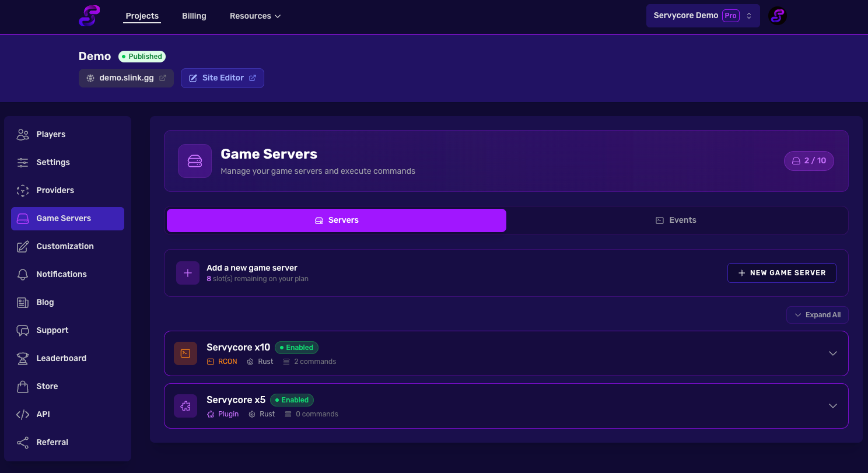Click the NEW GAME SERVER button
Image resolution: width=868 pixels, height=473 pixels.
coord(782,272)
